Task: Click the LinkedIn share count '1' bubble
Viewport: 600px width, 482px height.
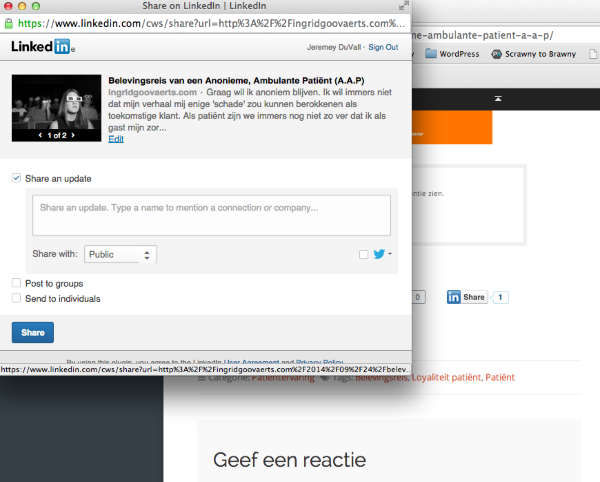Action: click(500, 297)
